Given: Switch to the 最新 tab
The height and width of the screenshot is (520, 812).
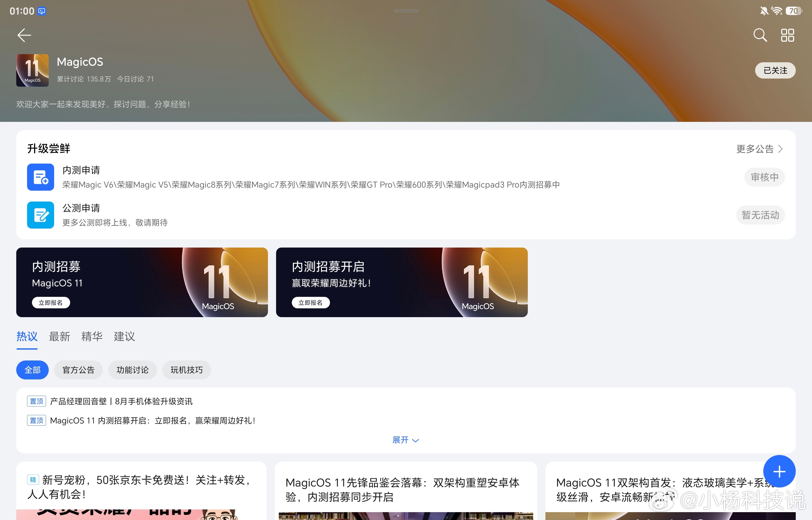Looking at the screenshot, I should tap(59, 336).
